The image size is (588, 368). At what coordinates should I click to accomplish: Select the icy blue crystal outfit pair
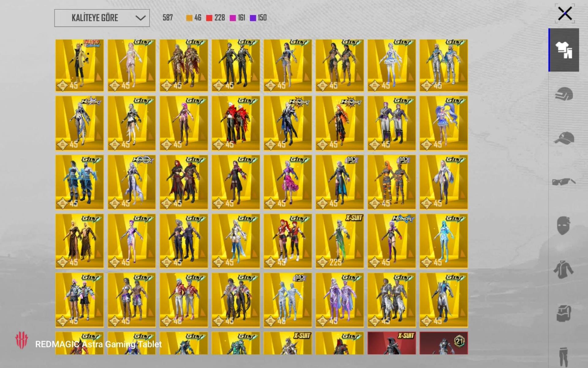pos(80,182)
